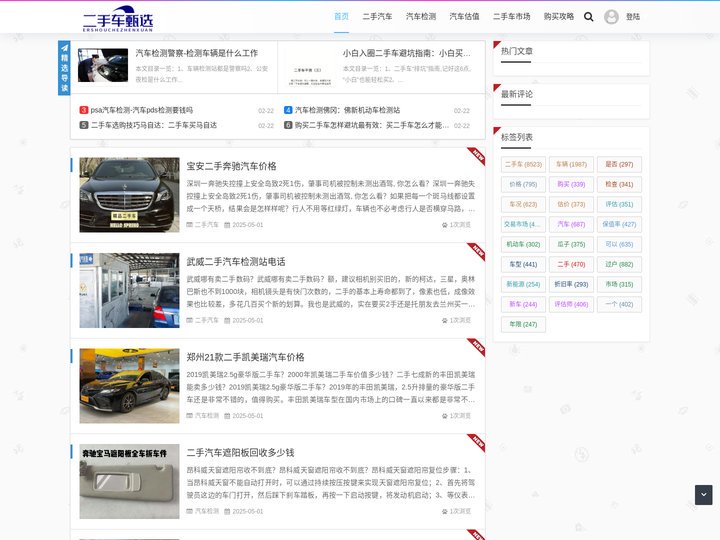Select tag 机动车 (302)
This screenshot has width=720, height=540.
click(523, 244)
